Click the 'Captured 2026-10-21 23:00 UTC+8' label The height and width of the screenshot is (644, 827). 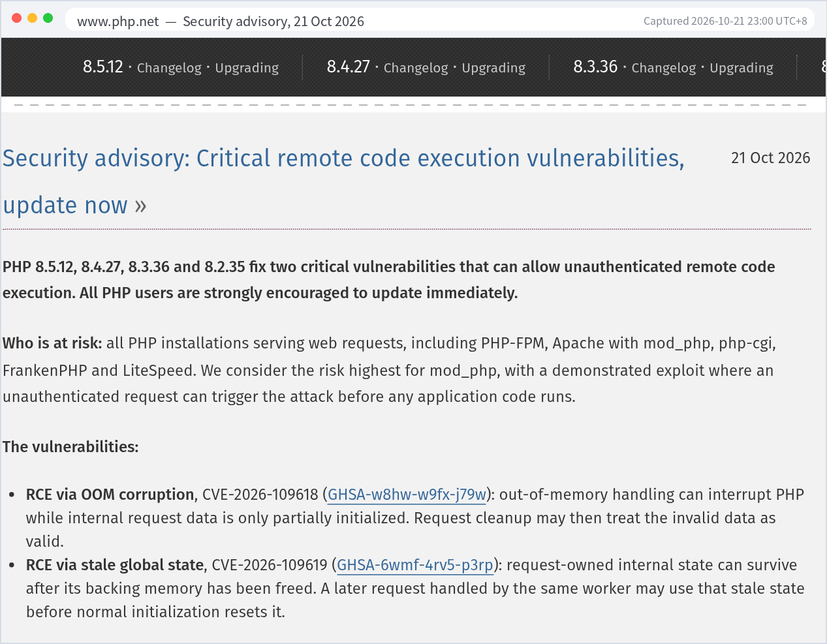725,21
